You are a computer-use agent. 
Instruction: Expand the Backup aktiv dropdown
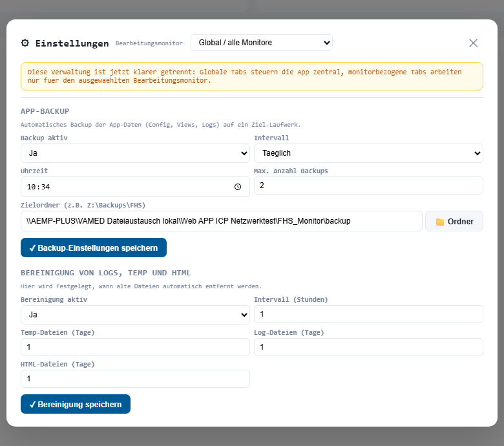[135, 153]
